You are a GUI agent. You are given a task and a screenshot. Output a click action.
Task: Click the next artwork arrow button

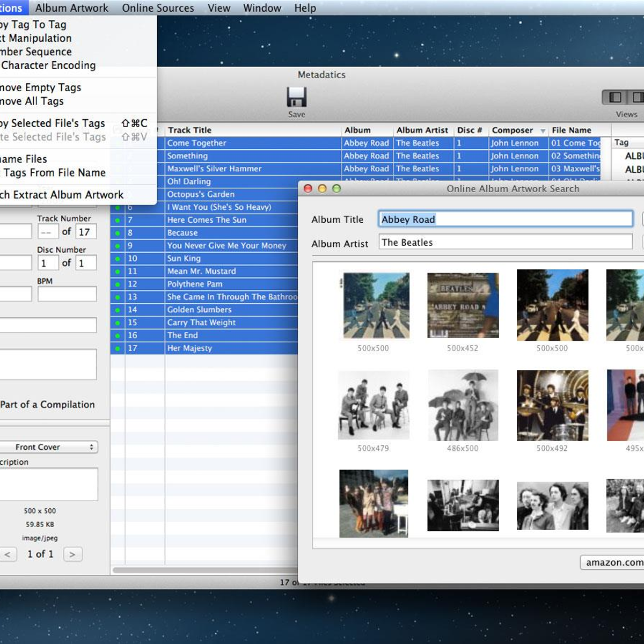pyautogui.click(x=72, y=554)
